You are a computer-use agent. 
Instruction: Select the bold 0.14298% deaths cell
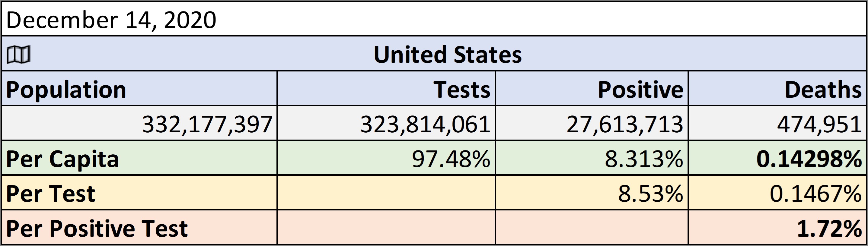pyautogui.click(x=777, y=158)
